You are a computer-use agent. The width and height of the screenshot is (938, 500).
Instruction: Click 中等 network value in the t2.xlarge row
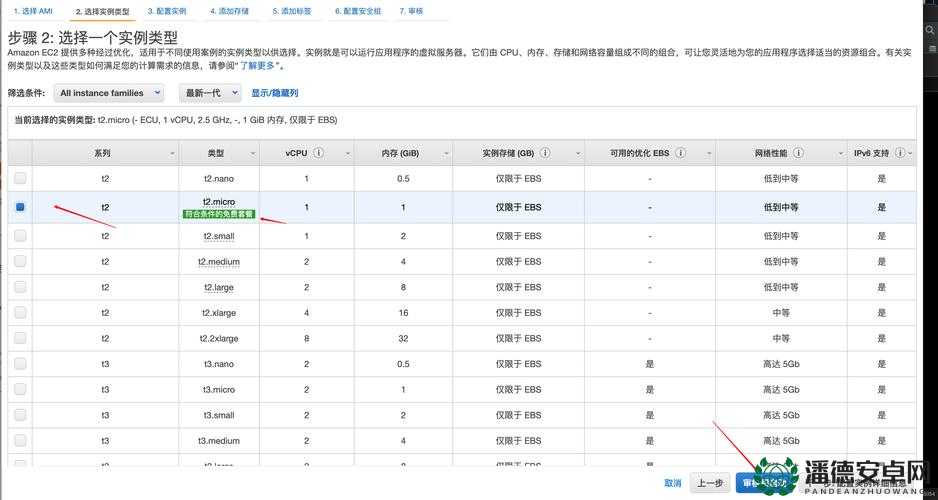coord(781,313)
